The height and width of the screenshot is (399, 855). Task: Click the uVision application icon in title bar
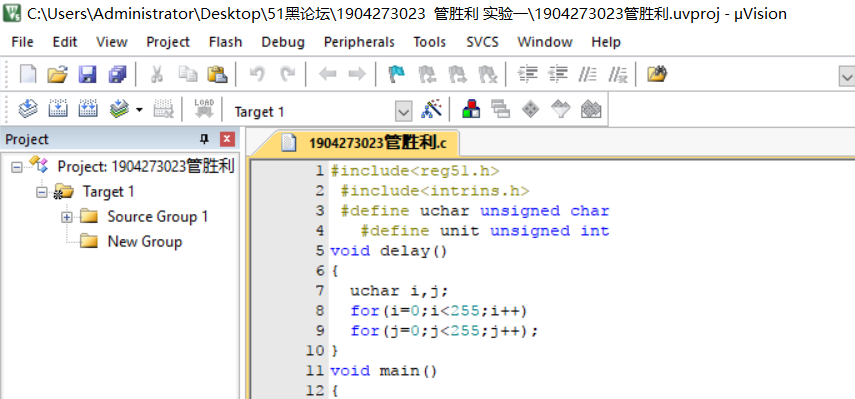(x=13, y=13)
